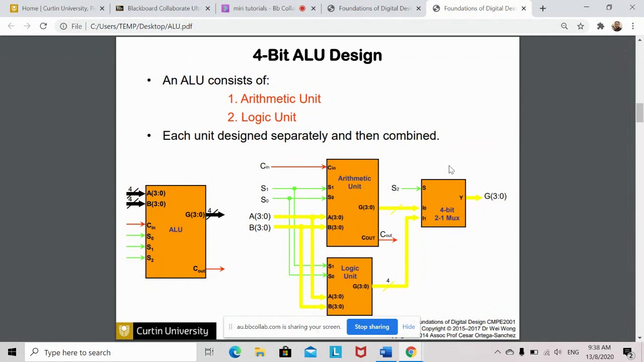Close the Blackboard Collaborate tab
The image size is (644, 362).
pos(207,9)
